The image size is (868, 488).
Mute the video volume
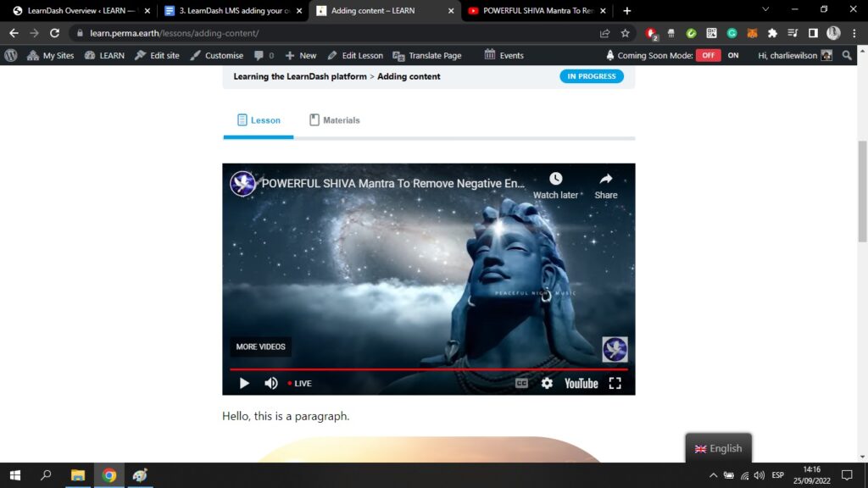click(x=270, y=383)
